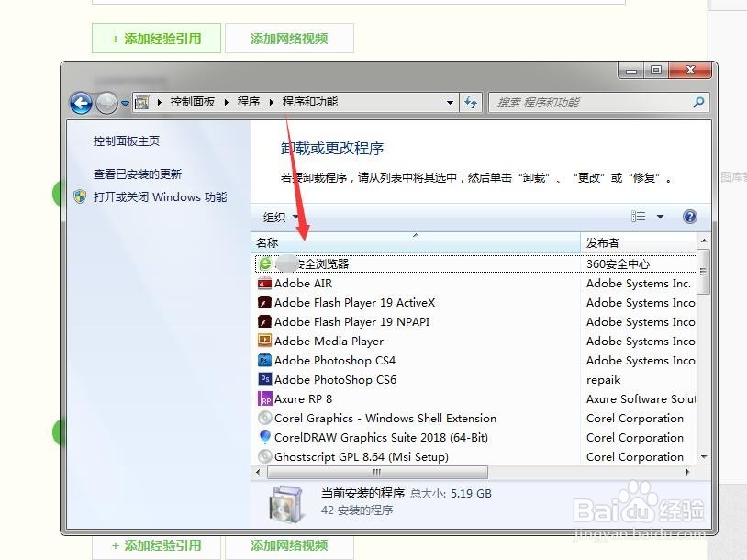Viewport: 747px width, 560px height.
Task: Open the 组织 toolbar menu
Action: coord(281,218)
